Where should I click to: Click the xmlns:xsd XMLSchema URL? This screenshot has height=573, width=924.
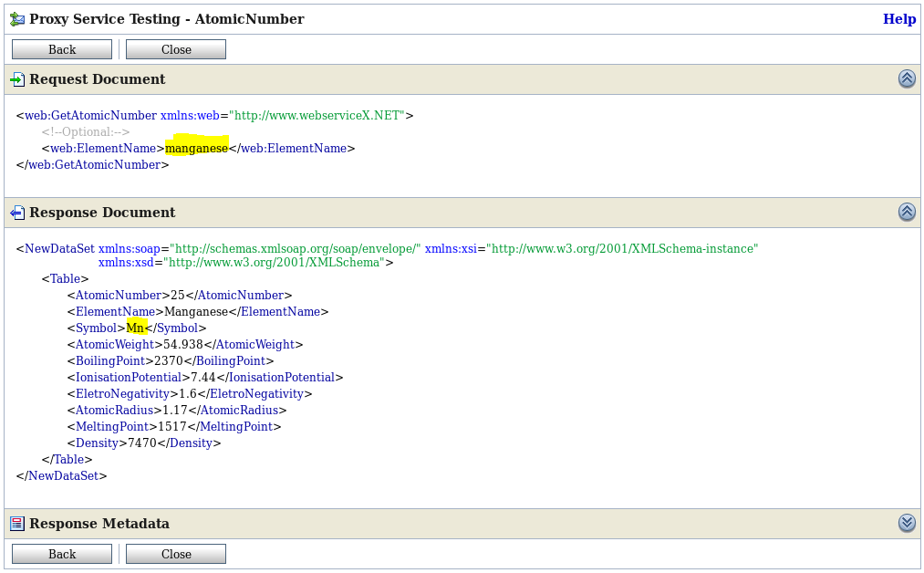pyautogui.click(x=274, y=263)
